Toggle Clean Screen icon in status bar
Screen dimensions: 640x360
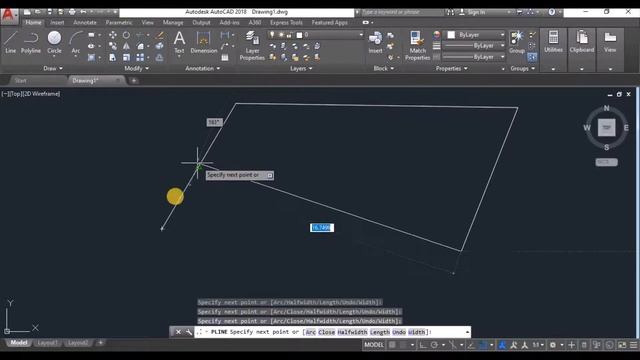pyautogui.click(x=622, y=345)
